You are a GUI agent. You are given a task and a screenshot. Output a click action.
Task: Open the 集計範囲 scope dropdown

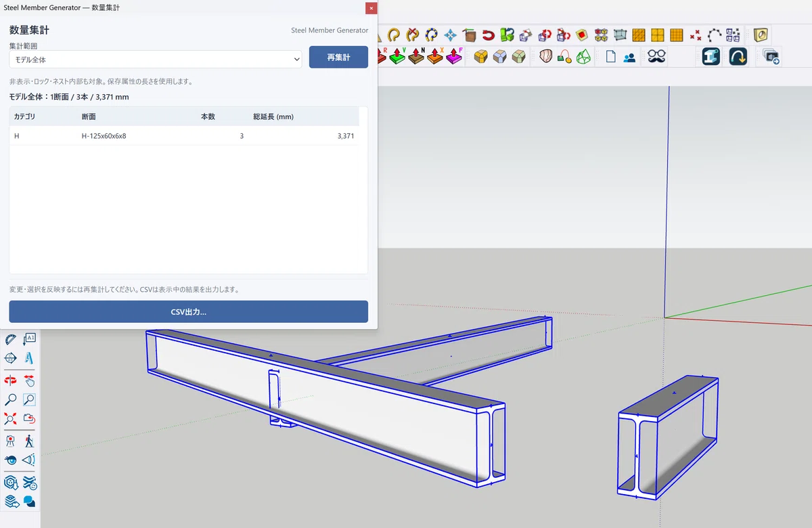tap(156, 60)
